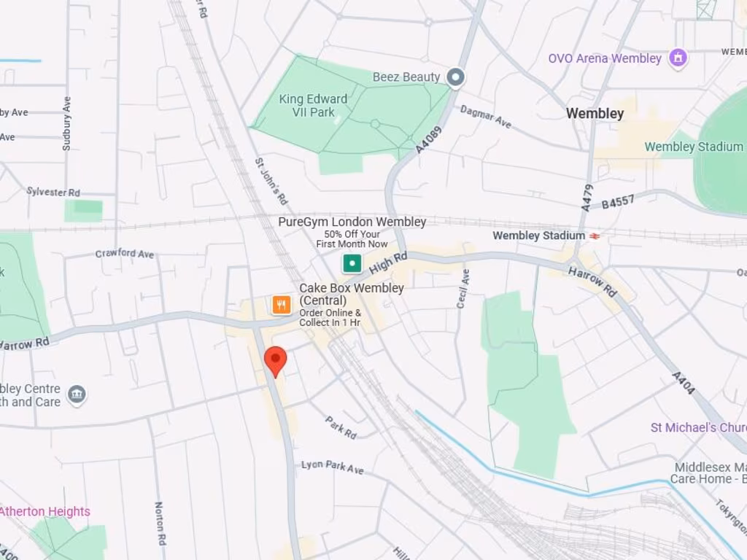This screenshot has width=747, height=560.
Task: Select the Cake Box Wembley restaurant icon
Action: coord(282,305)
